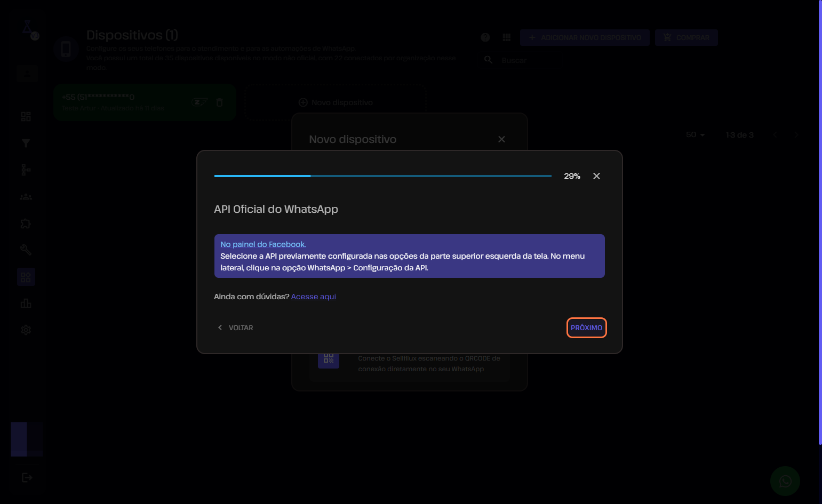Click the 29% progress label
This screenshot has width=822, height=504.
click(572, 176)
